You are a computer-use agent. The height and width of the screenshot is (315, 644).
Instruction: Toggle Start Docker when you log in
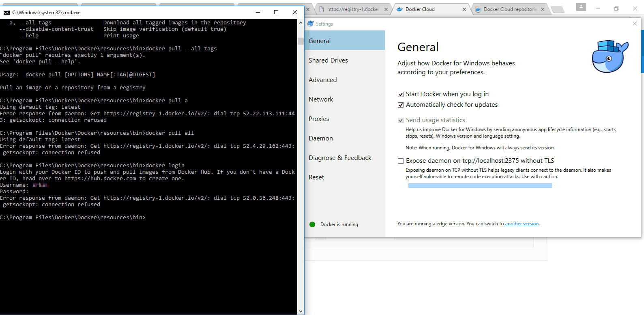401,94
